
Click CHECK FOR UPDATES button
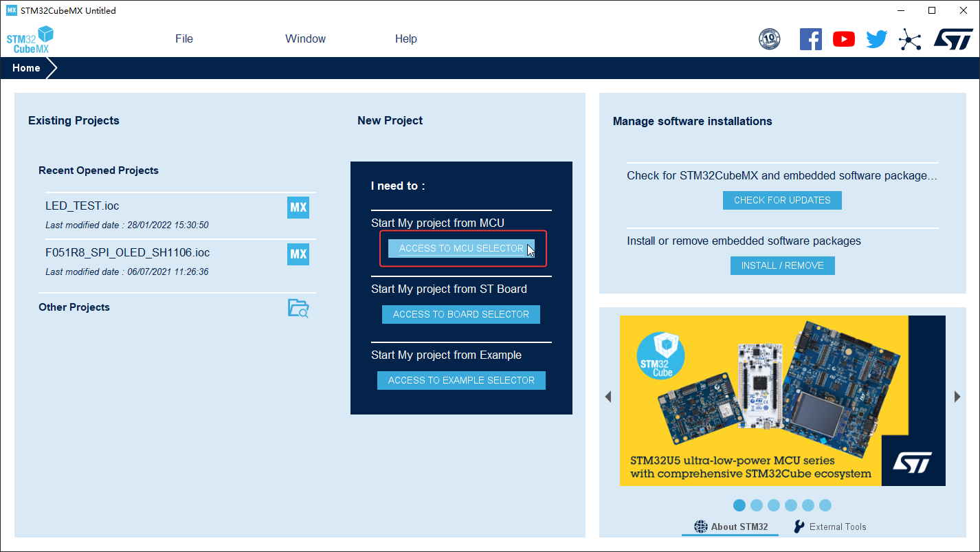[x=782, y=200]
